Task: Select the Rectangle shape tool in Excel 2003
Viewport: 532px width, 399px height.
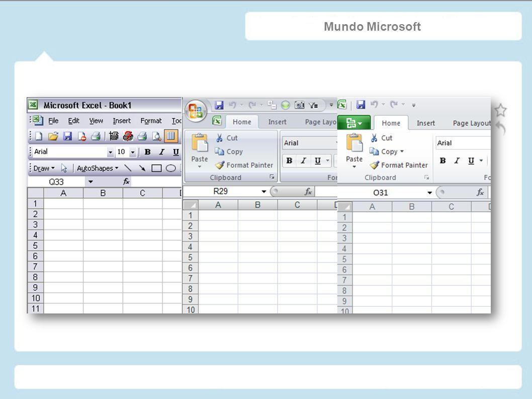Action: [x=156, y=168]
